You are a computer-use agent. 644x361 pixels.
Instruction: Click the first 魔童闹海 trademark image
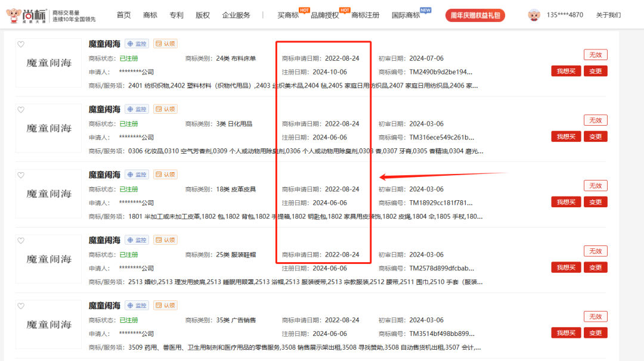(x=48, y=61)
